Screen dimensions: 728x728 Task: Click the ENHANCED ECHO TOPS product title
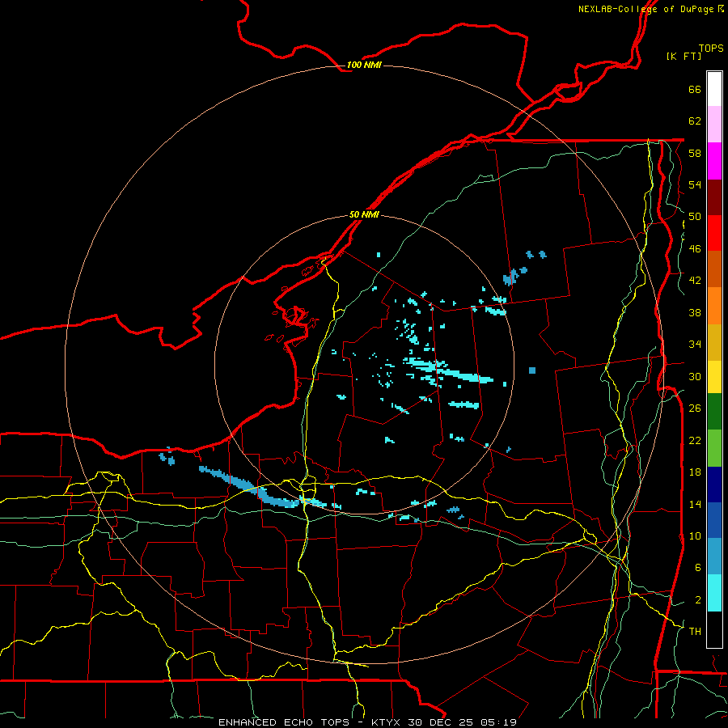tap(284, 722)
